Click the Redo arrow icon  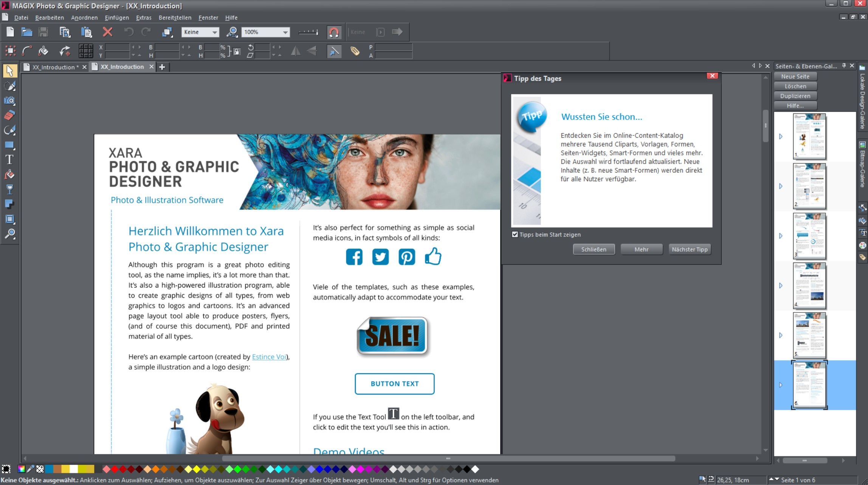click(x=146, y=32)
